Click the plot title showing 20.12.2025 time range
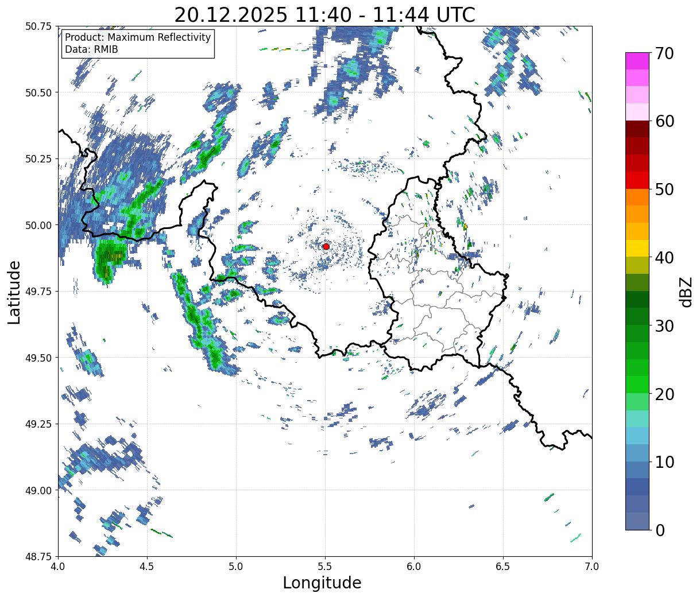The image size is (700, 597). click(x=324, y=15)
